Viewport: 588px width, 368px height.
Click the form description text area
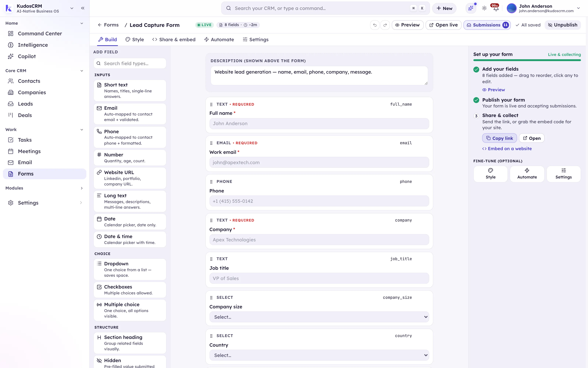click(319, 75)
